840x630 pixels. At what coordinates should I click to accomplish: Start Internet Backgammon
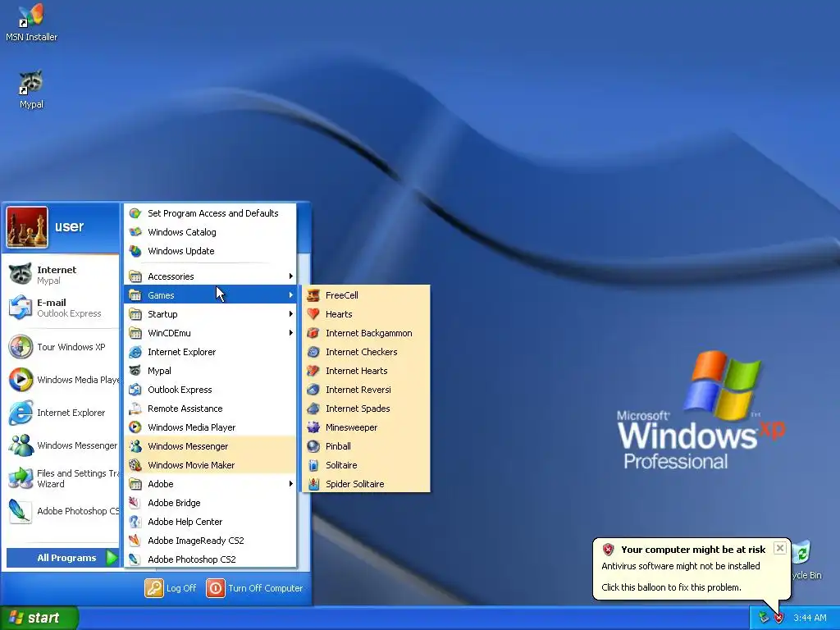[366, 333]
